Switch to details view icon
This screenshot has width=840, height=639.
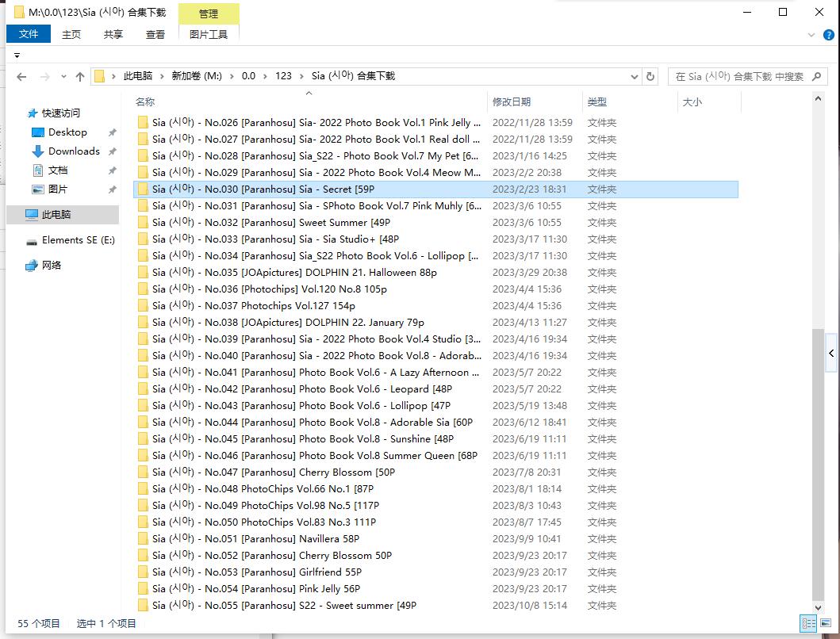click(808, 623)
